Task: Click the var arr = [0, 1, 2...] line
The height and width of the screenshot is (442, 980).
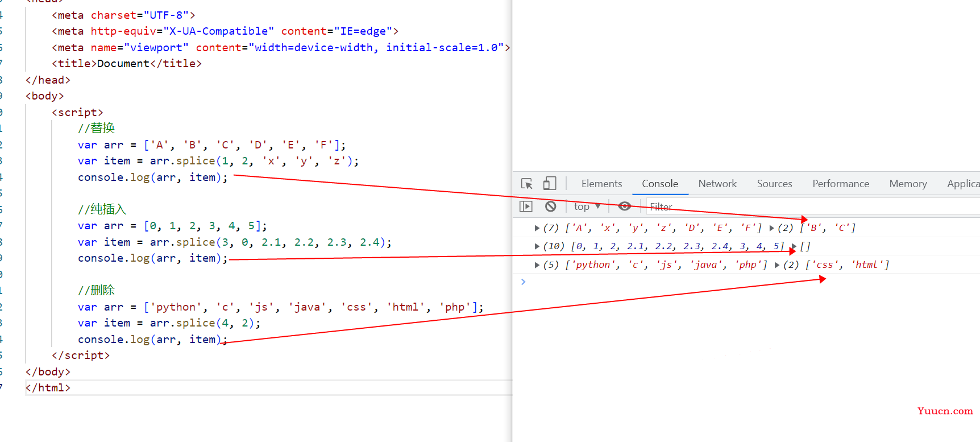Action: 172,226
